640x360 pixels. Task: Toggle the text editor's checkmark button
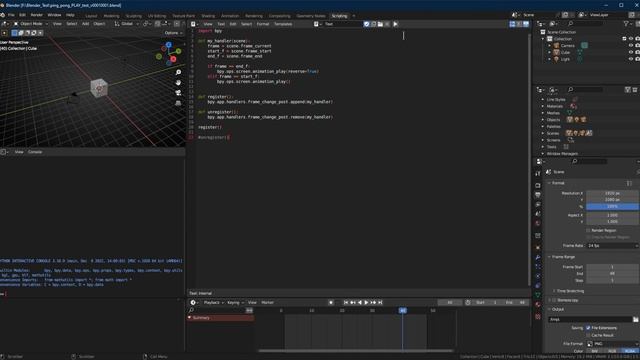pos(367,24)
